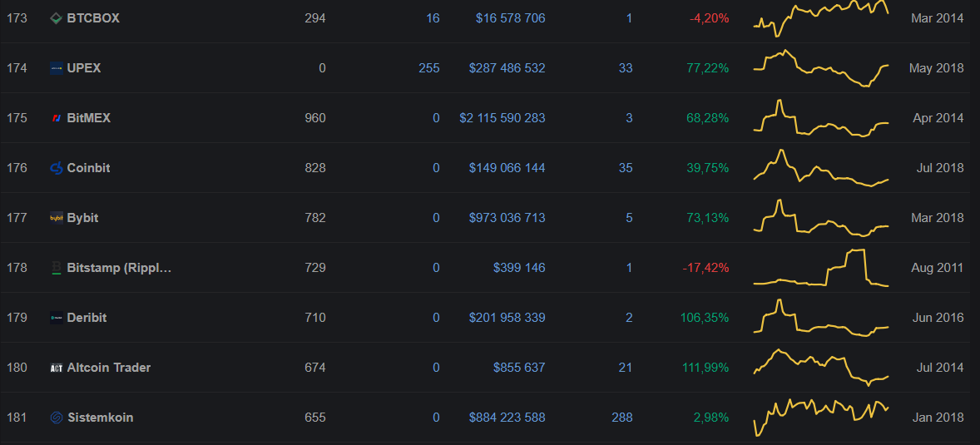Click Bitstamp volume $399 146

(519, 268)
